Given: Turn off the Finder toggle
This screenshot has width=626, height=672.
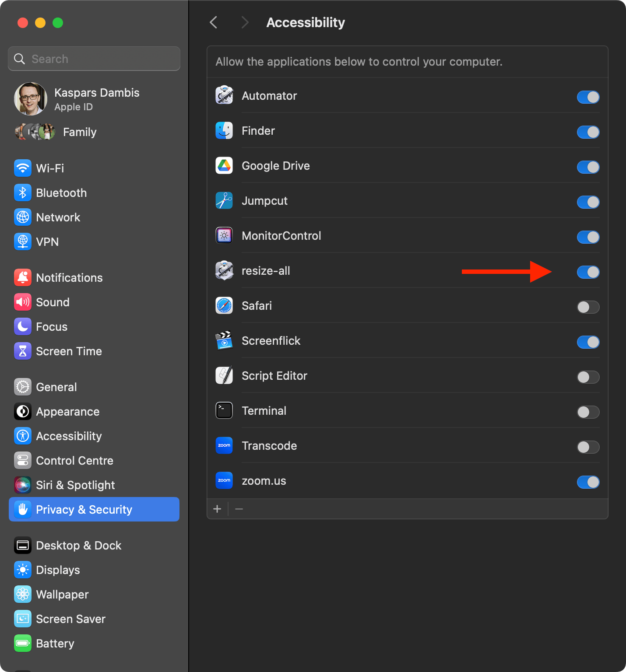Looking at the screenshot, I should [588, 132].
